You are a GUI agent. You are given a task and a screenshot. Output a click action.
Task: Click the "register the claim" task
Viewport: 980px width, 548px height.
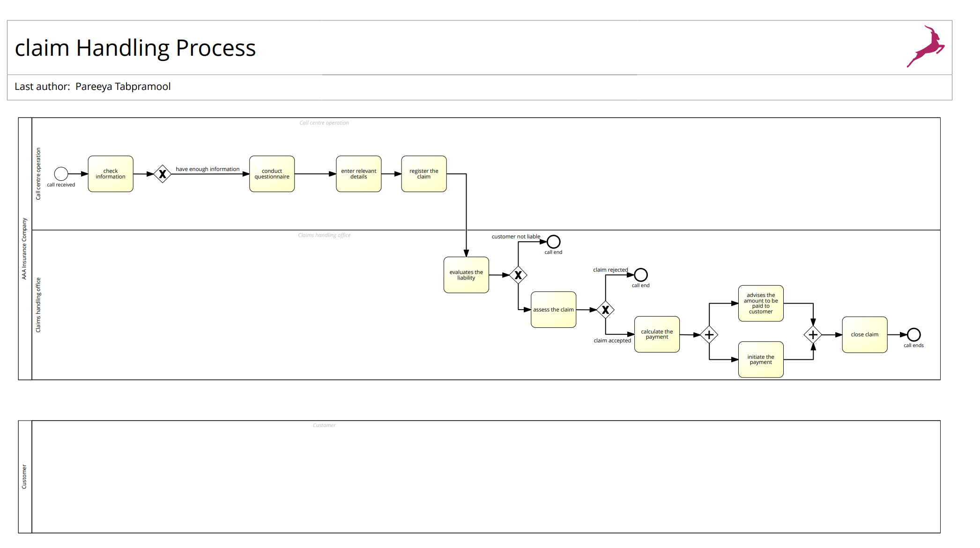pyautogui.click(x=423, y=174)
